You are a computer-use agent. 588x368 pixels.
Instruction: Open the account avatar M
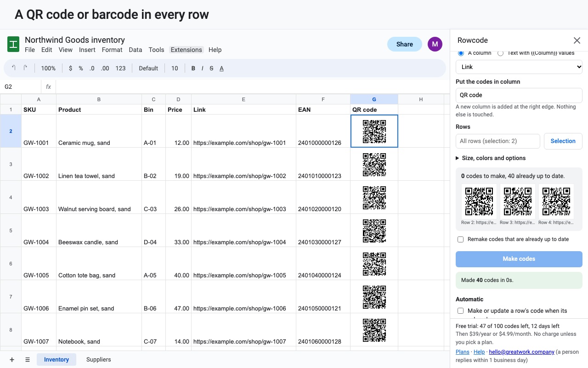435,44
